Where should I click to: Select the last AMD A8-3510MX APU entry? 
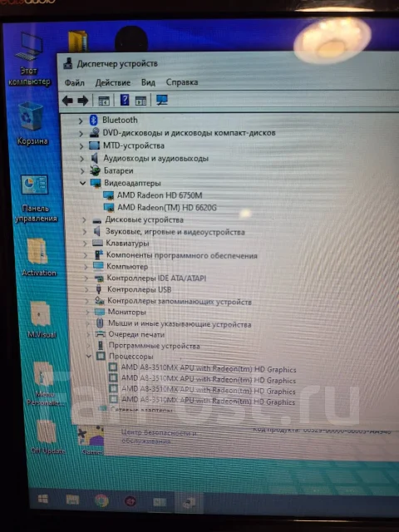point(209,401)
